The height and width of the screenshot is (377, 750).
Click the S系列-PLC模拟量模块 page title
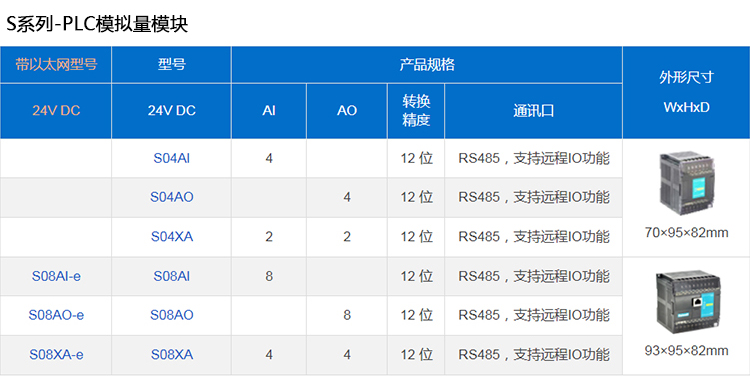click(x=97, y=23)
